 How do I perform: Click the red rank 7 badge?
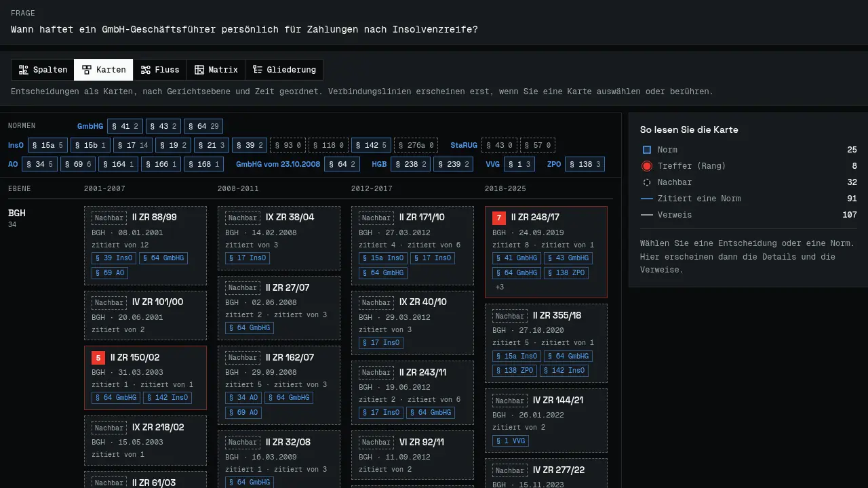click(499, 218)
